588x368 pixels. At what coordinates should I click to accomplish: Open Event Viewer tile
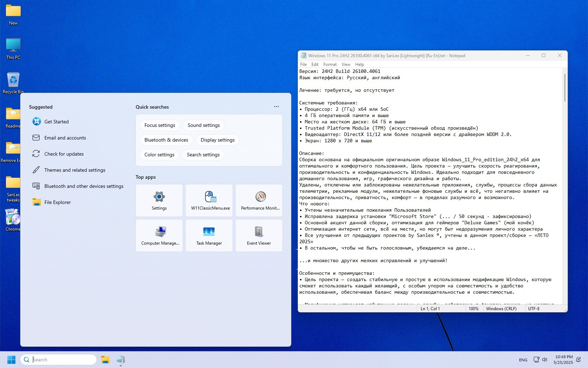coord(259,236)
